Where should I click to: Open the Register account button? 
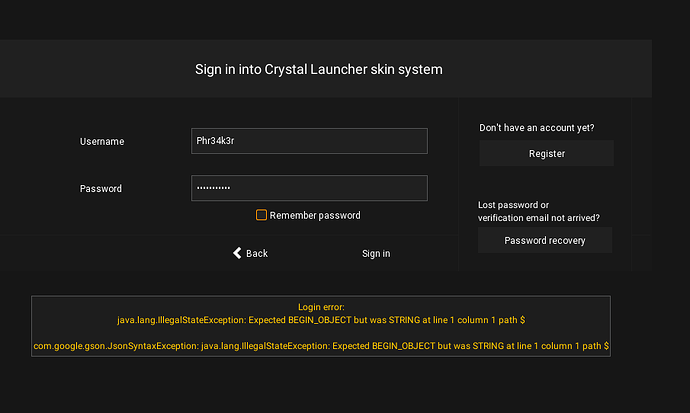[546, 154]
